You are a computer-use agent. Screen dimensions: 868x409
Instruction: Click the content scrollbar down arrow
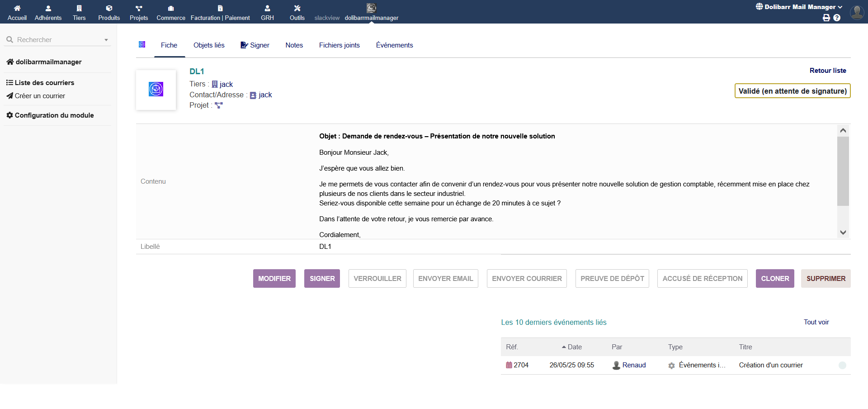(x=843, y=233)
